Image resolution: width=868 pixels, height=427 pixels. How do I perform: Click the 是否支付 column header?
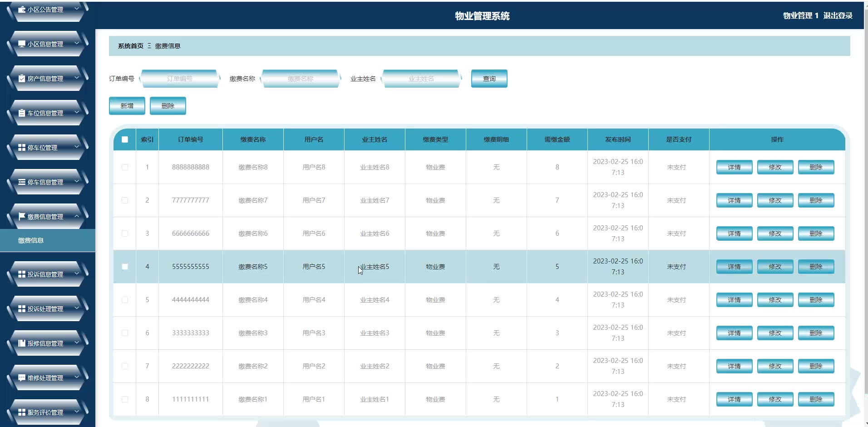[x=679, y=139]
